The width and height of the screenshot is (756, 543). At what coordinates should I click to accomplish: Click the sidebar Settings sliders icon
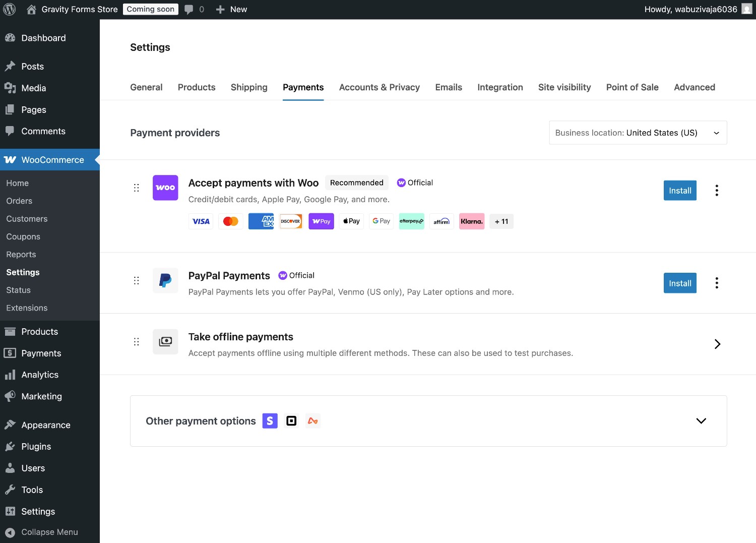click(x=10, y=511)
